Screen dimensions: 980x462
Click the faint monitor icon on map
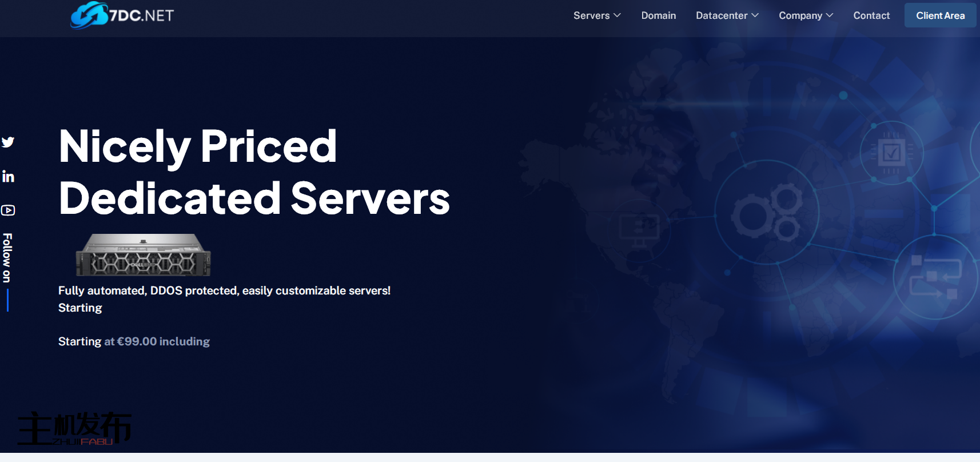(639, 228)
